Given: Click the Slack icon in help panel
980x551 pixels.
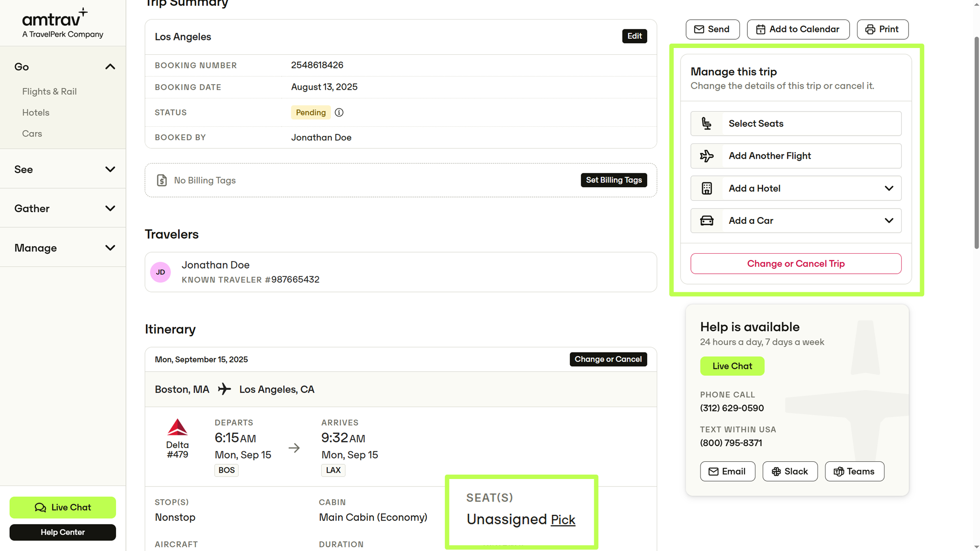Looking at the screenshot, I should click(776, 471).
